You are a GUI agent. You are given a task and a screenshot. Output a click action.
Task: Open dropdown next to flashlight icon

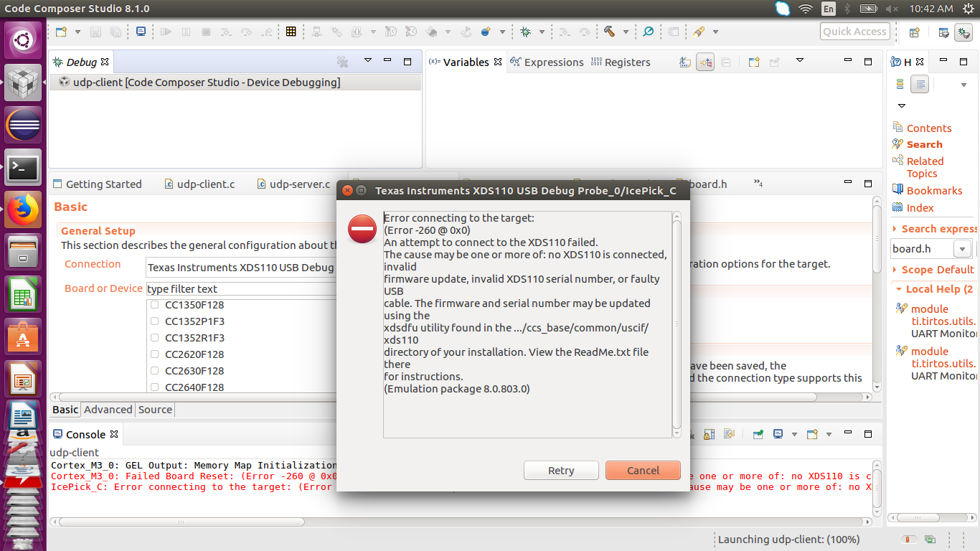715,32
